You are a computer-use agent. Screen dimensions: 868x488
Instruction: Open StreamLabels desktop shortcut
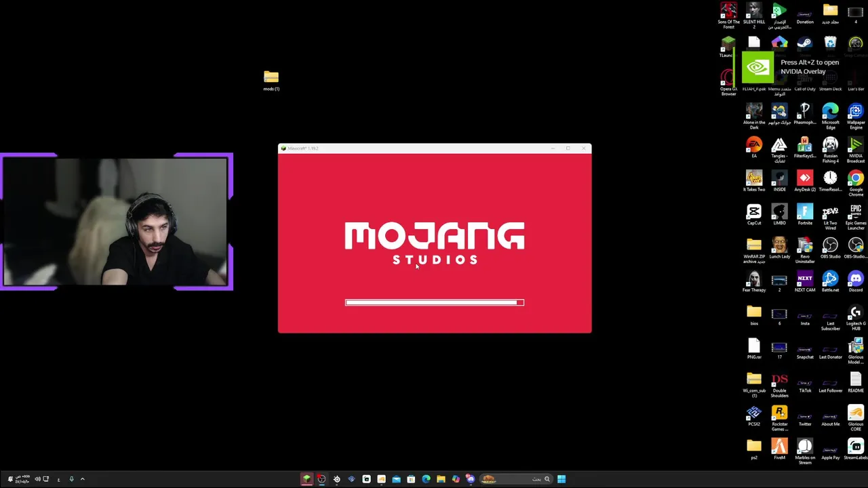pos(856,449)
